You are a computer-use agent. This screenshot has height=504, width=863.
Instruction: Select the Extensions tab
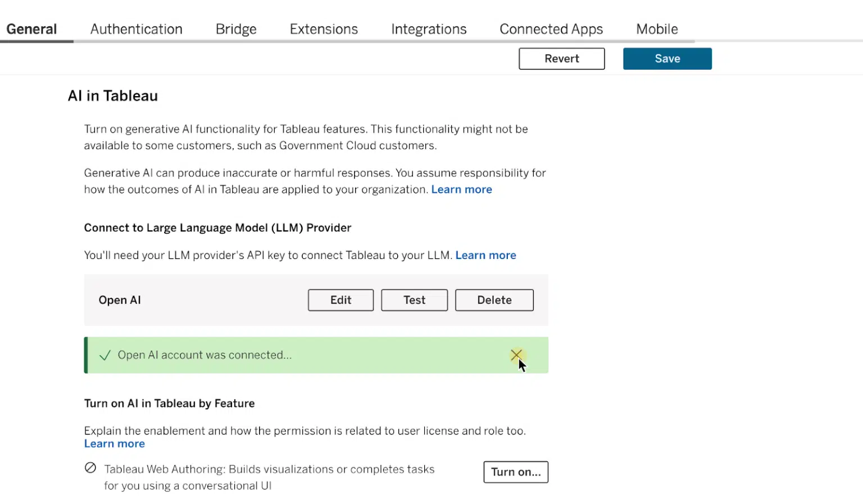click(324, 29)
